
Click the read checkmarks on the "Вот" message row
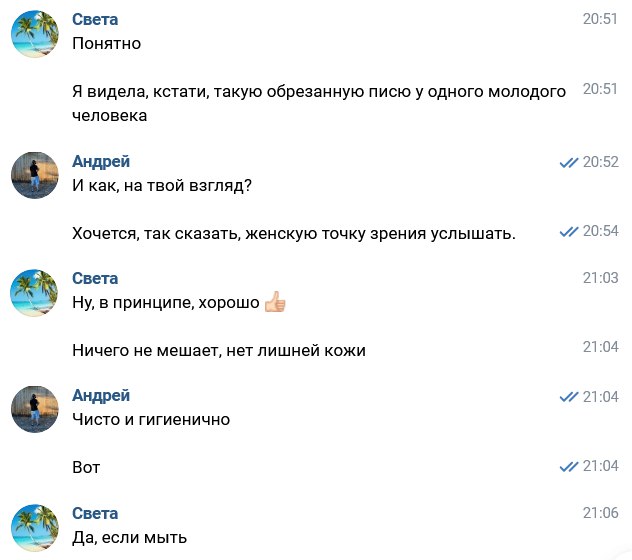click(x=569, y=466)
